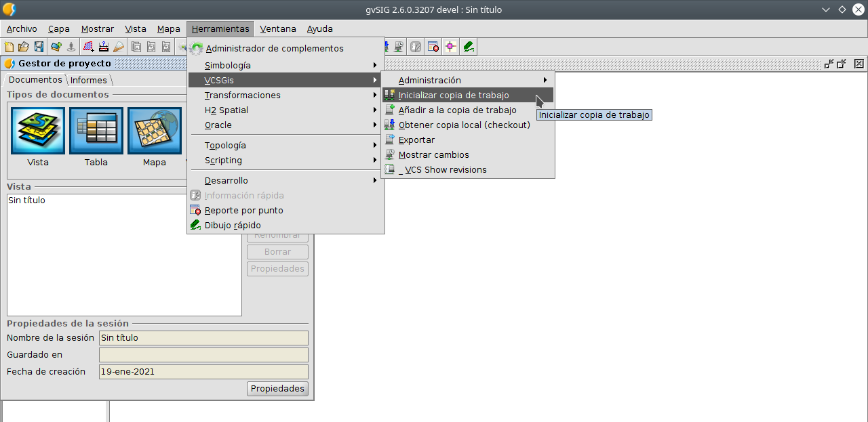Open the Mostrar menu
The width and height of the screenshot is (868, 422).
(x=98, y=29)
